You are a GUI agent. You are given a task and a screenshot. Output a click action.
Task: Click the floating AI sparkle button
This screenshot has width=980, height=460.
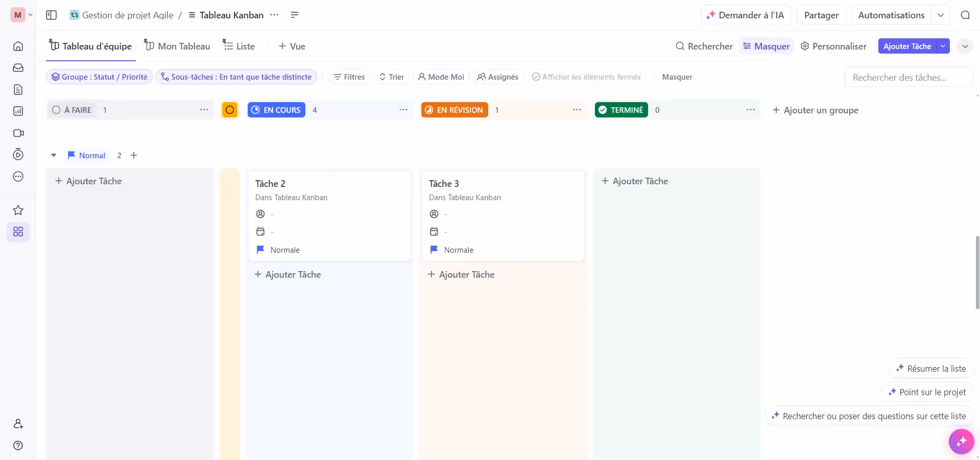961,442
